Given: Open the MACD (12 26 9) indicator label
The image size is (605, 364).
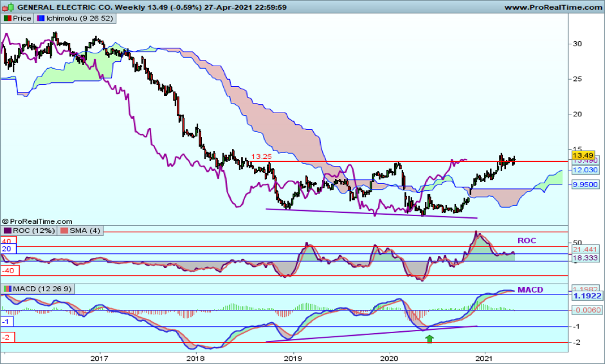Looking at the screenshot, I should coord(38,289).
